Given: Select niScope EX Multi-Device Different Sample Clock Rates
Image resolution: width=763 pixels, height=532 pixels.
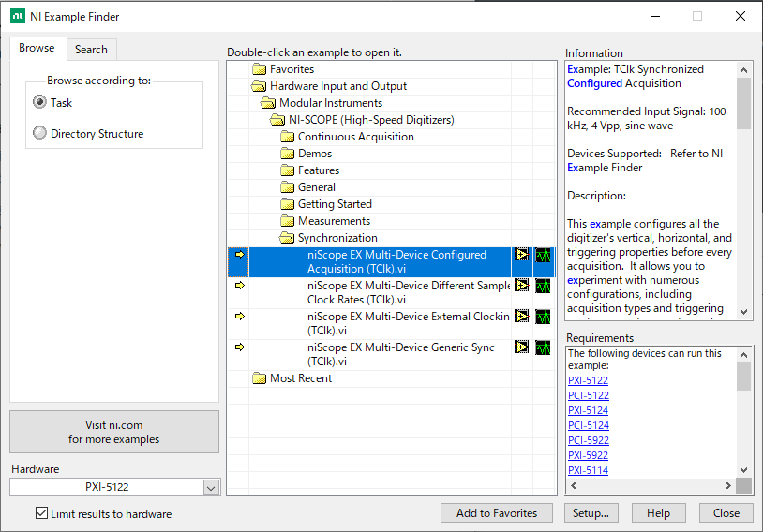Looking at the screenshot, I should point(409,292).
